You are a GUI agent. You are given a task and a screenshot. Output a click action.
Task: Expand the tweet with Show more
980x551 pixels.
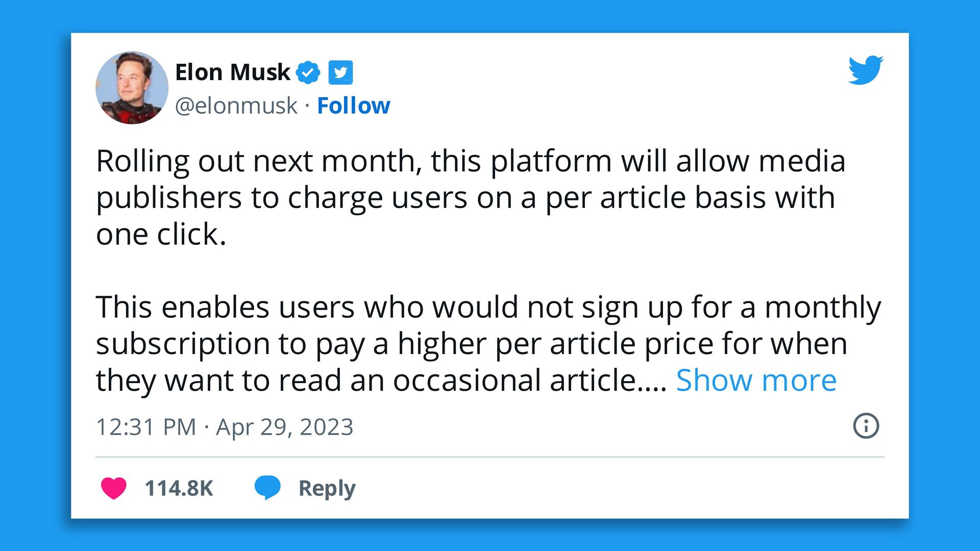coord(756,380)
